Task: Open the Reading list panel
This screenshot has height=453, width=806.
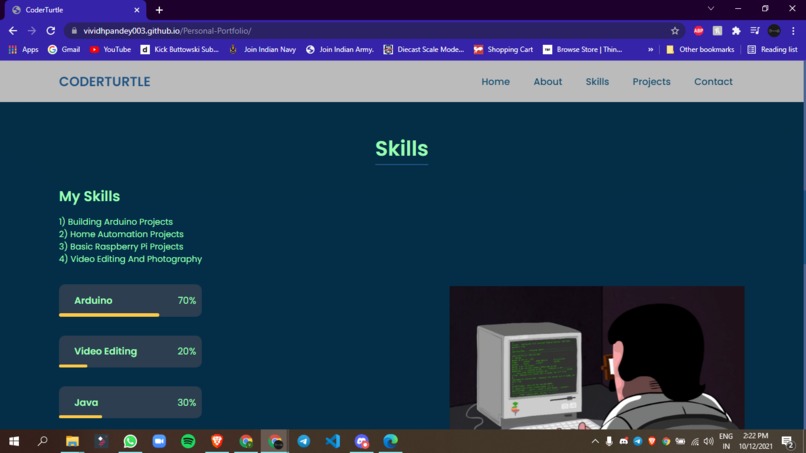Action: pyautogui.click(x=773, y=49)
